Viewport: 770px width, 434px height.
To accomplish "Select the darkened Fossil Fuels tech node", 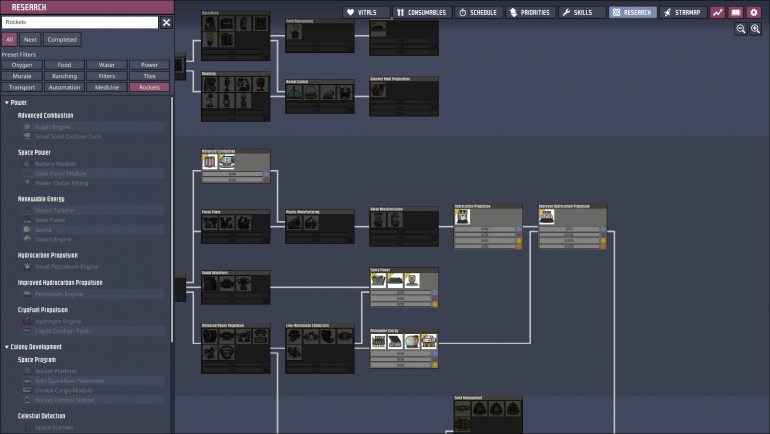I will (236, 227).
